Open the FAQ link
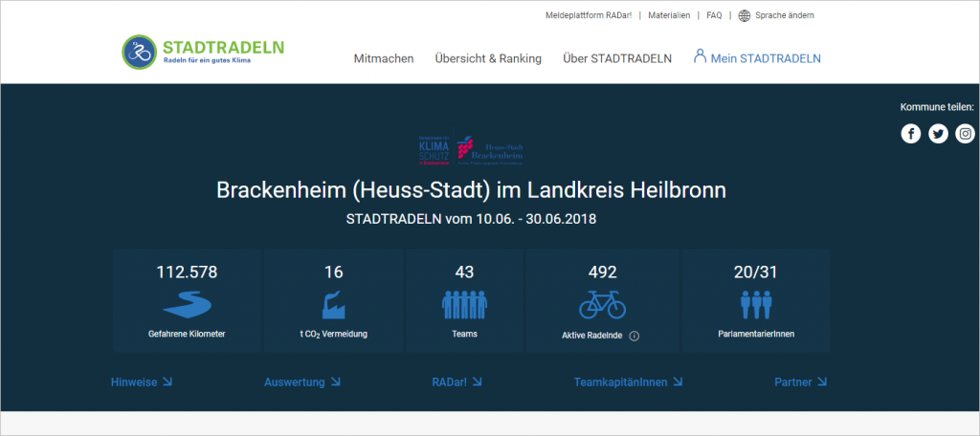This screenshot has width=980, height=436. click(x=714, y=15)
